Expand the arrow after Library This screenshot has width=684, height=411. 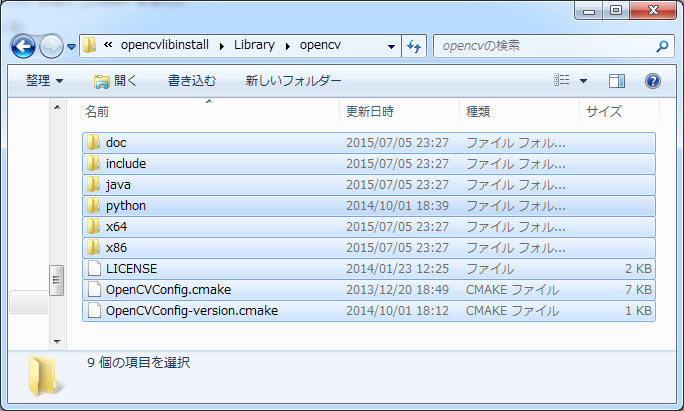[287, 46]
